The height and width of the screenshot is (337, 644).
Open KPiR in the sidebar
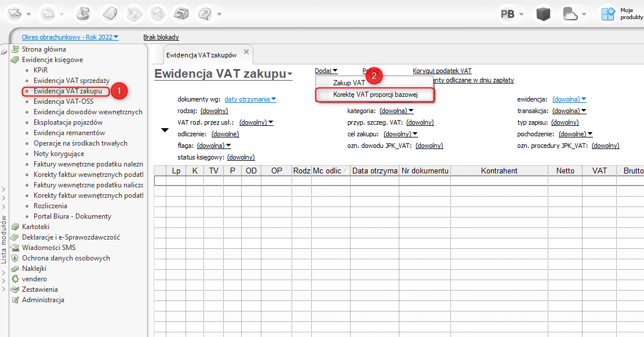pos(41,70)
